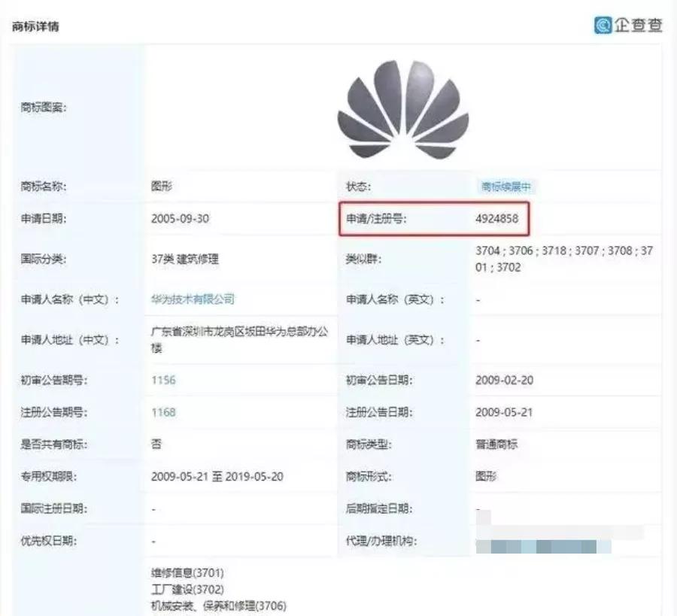Click the 商标详情 heading

(35, 26)
